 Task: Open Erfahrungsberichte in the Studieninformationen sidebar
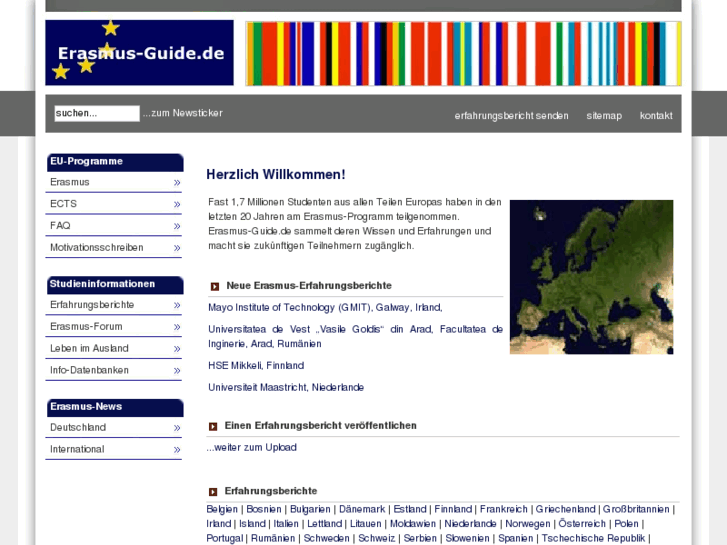(x=92, y=305)
